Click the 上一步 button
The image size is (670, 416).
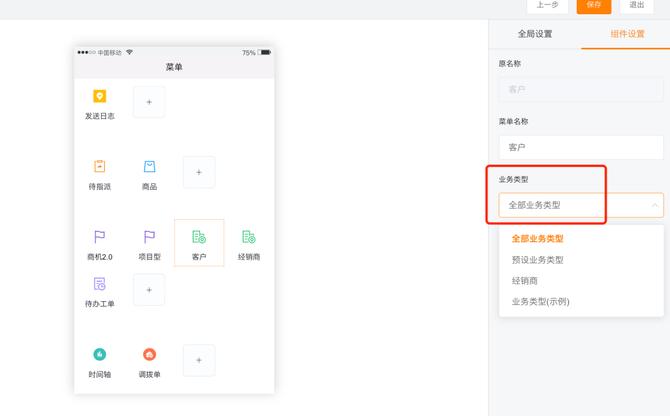click(x=547, y=5)
